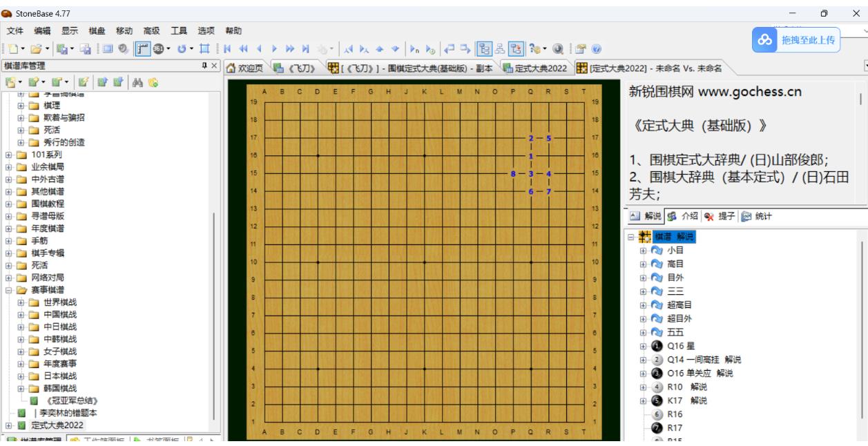Expand the 围棋教程 folder
868x446 pixels.
pyautogui.click(x=9, y=204)
